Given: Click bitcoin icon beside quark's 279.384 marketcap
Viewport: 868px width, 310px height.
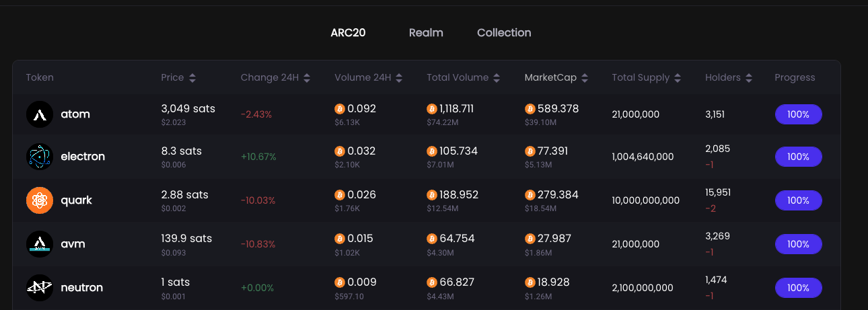Looking at the screenshot, I should pos(530,195).
